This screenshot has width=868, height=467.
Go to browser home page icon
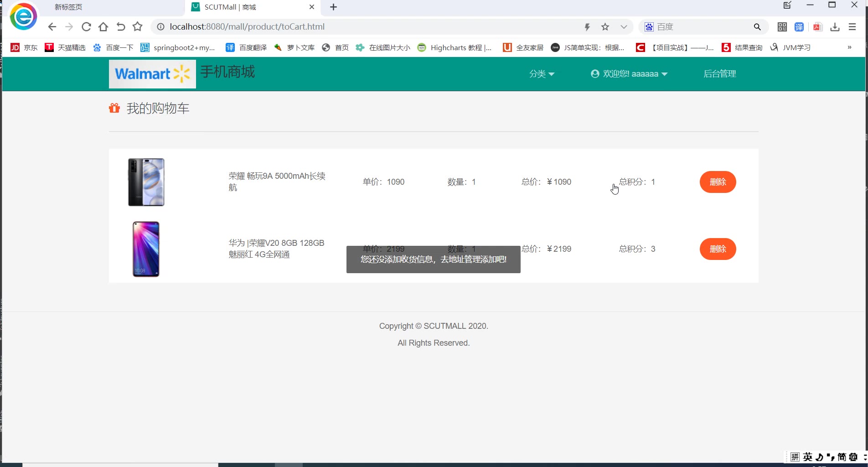click(103, 27)
